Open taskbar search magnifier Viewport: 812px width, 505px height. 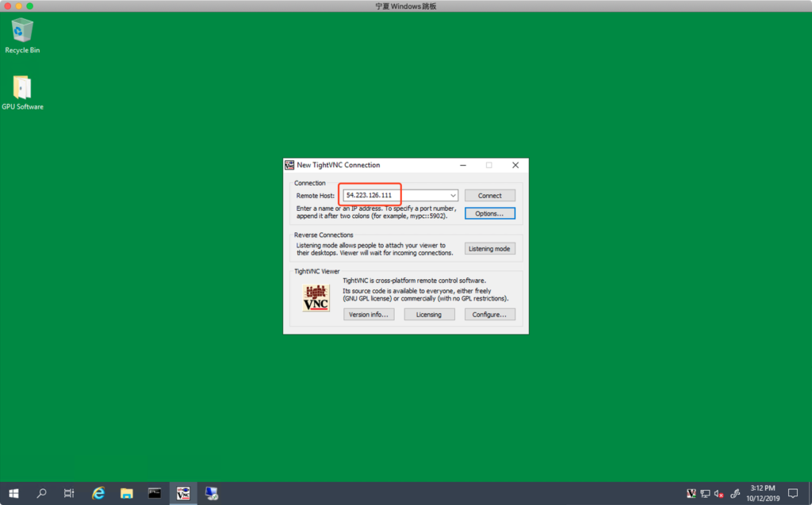(41, 493)
